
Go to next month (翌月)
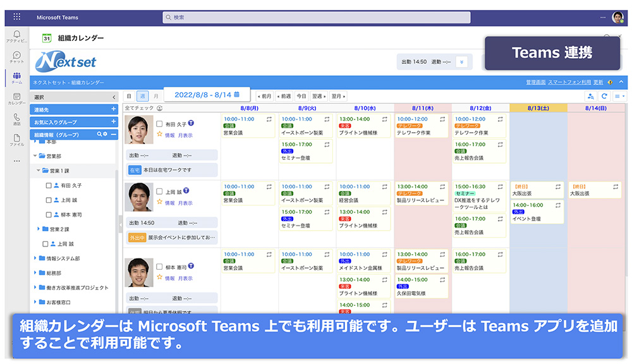(339, 96)
